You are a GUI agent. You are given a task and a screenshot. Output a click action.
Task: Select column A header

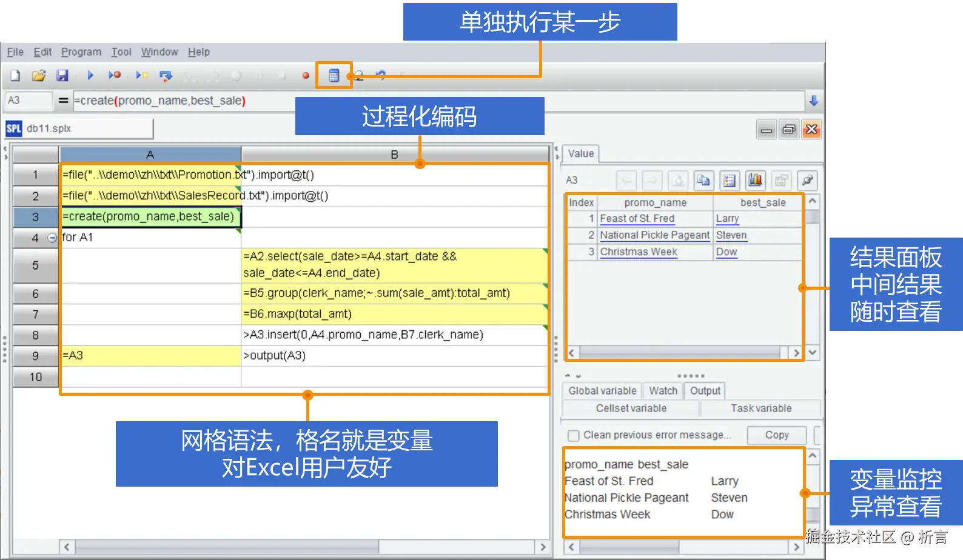click(x=150, y=155)
